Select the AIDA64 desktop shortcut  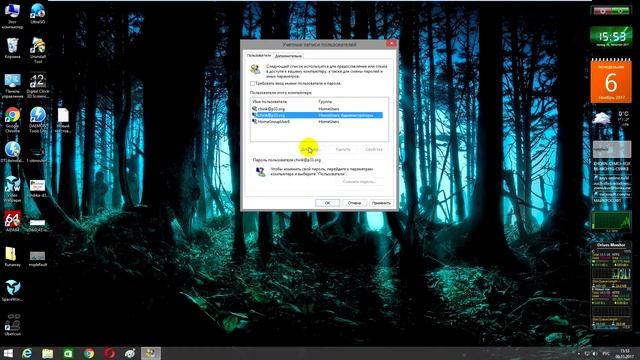point(12,222)
